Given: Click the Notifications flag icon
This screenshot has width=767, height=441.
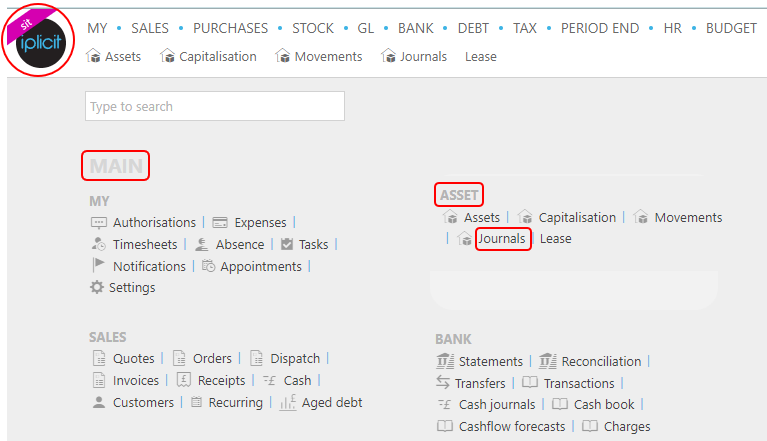Looking at the screenshot, I should point(98,266).
